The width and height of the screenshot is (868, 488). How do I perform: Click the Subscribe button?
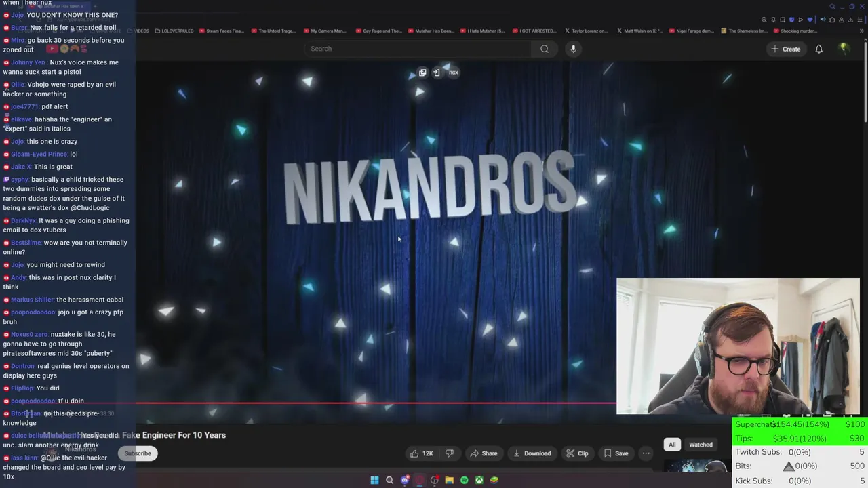pyautogui.click(x=138, y=453)
